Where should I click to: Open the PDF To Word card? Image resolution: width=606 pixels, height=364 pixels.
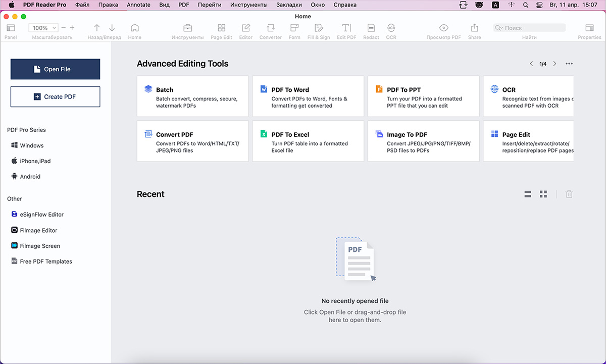(x=308, y=96)
